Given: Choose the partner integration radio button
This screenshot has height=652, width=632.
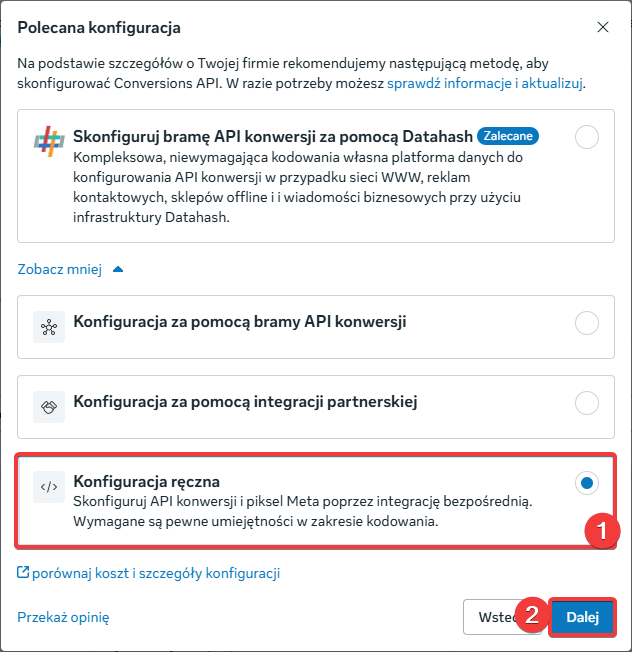Looking at the screenshot, I should click(587, 403).
